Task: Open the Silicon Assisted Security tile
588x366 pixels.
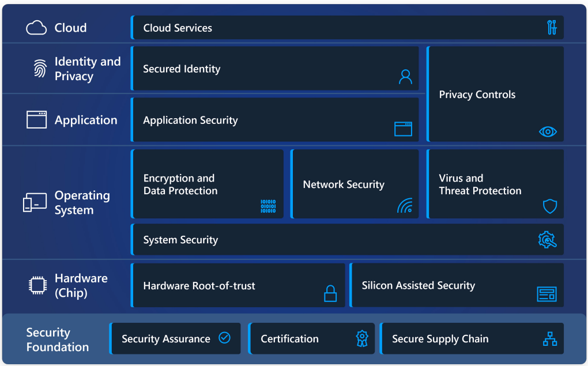Action: 457,285
